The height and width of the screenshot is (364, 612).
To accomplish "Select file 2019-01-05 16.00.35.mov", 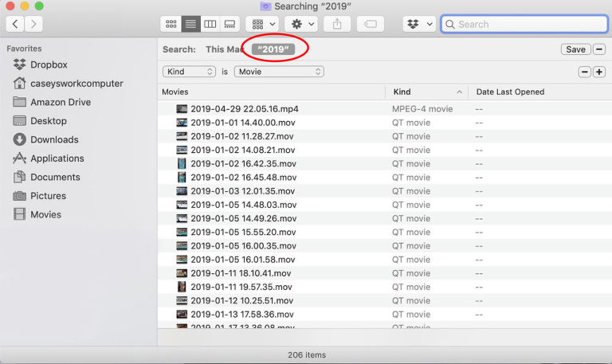I will coord(244,246).
